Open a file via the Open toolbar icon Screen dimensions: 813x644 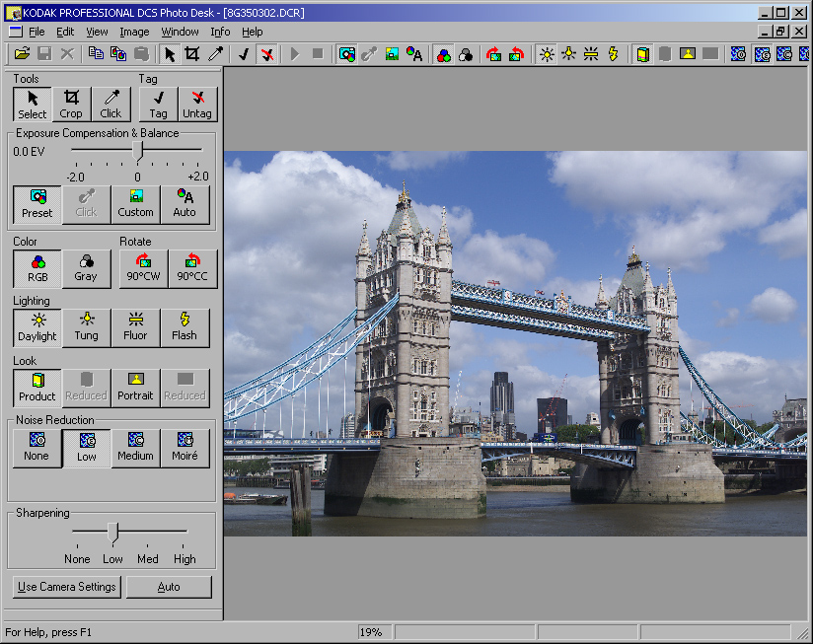(22, 54)
